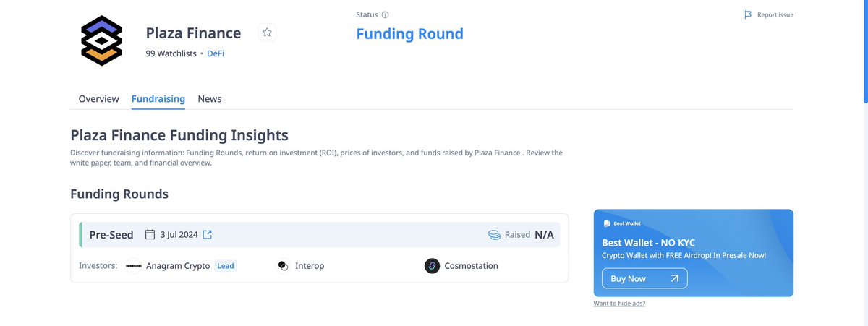868x326 pixels.
Task: Click the Buy Now ad button
Action: 644,278
